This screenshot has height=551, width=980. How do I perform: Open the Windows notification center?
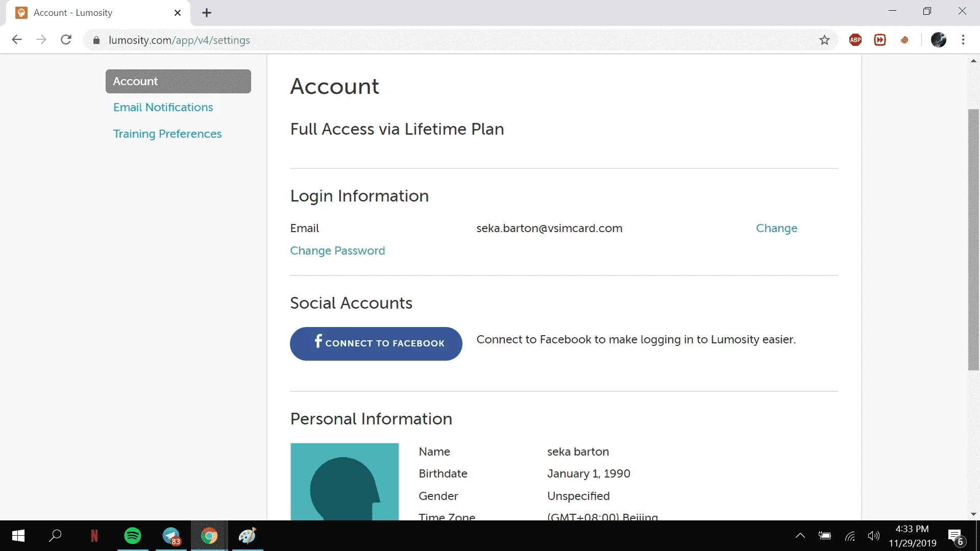[x=957, y=537]
